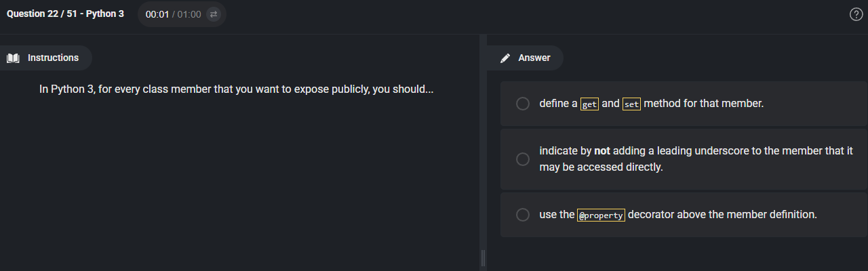
Task: Select the @property decorator radio button
Action: (523, 215)
